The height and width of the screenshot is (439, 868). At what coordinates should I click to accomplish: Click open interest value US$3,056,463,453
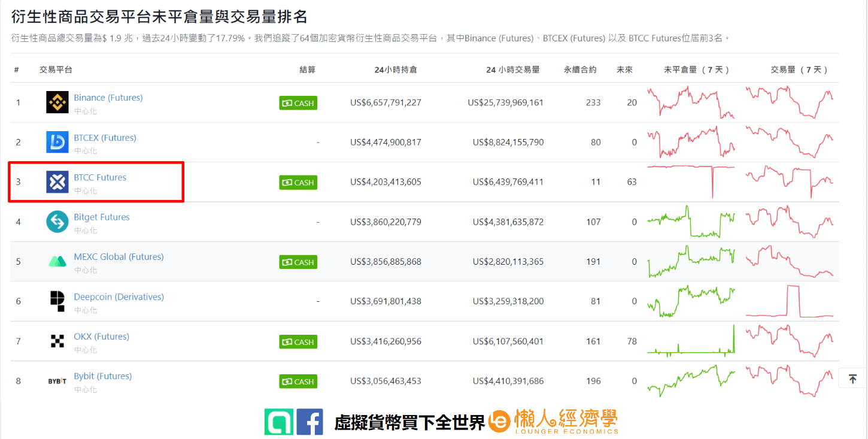coord(386,381)
